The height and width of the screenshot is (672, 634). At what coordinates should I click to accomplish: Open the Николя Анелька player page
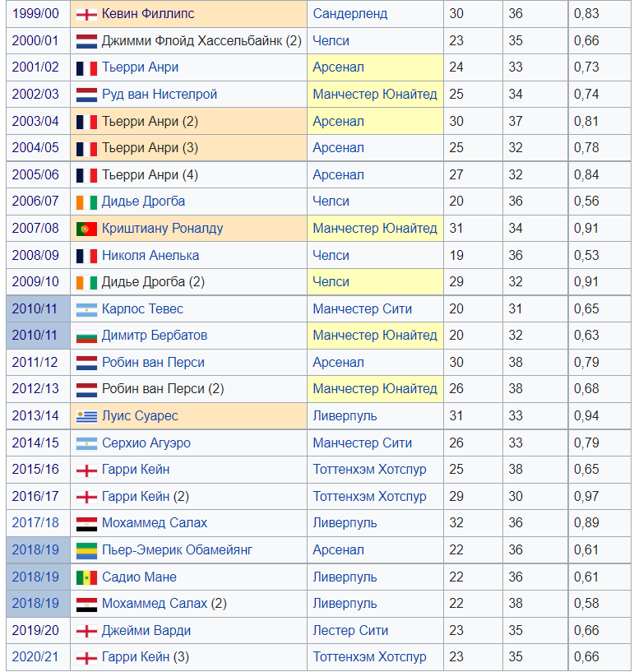pyautogui.click(x=150, y=256)
